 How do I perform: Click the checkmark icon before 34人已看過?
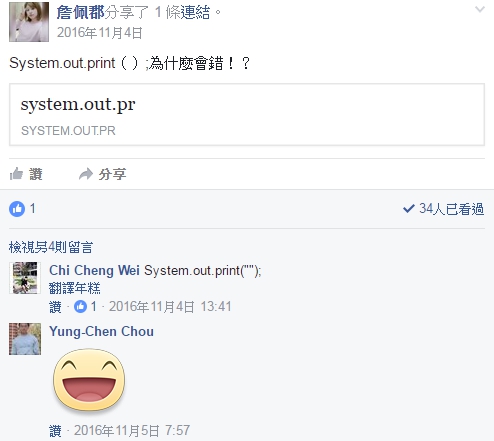coord(409,209)
